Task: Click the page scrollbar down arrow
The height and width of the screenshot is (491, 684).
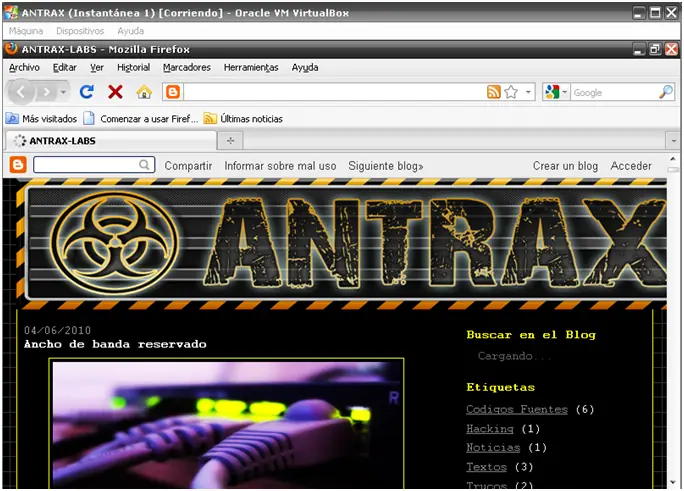Action: 673,482
